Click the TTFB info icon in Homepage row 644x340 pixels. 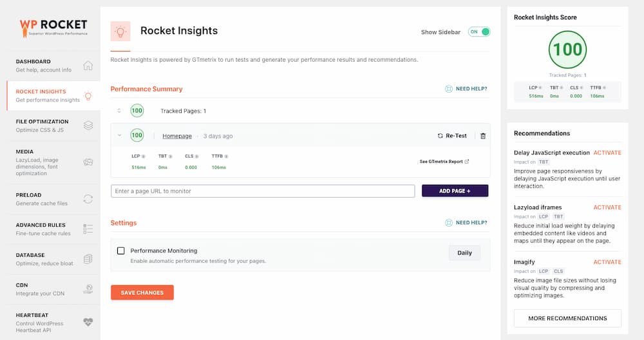(x=226, y=156)
